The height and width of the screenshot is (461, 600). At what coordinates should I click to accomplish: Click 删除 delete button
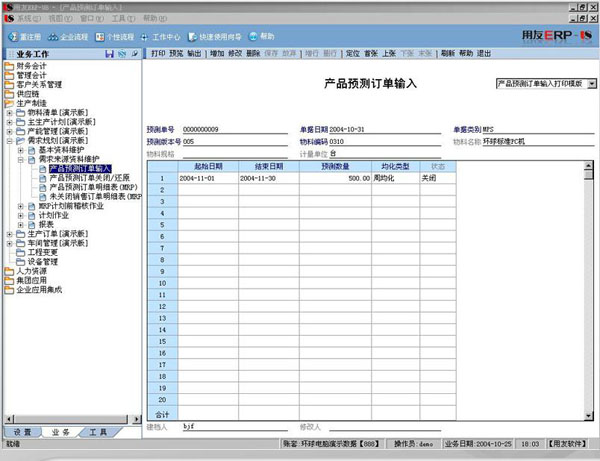click(253, 54)
